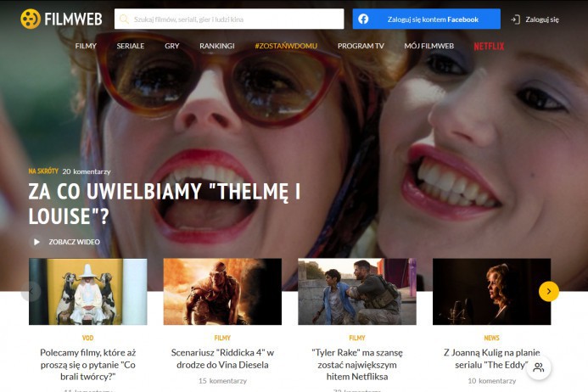Select Rankingi in navigation bar
The width and height of the screenshot is (588, 392).
click(216, 46)
